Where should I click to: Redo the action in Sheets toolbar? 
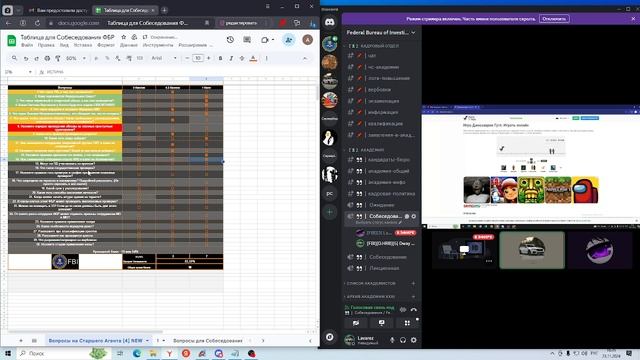36,58
